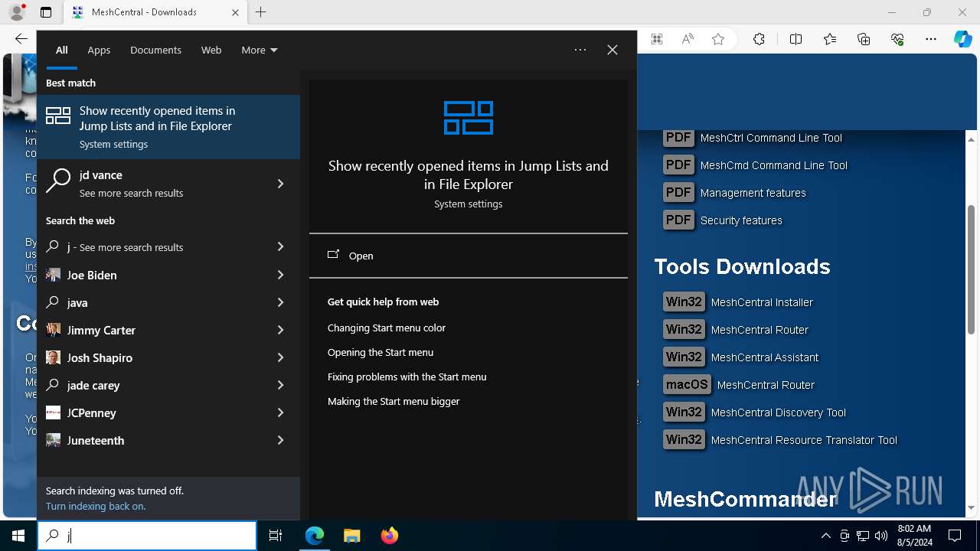Click Open in the preview pane
Viewport: 980px width, 551px height.
coord(469,256)
